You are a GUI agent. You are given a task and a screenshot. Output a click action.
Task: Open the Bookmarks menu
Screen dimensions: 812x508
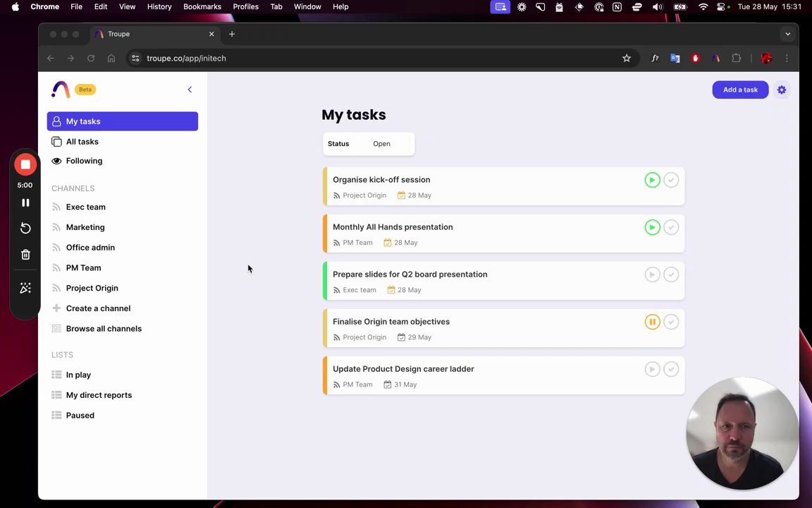click(202, 7)
